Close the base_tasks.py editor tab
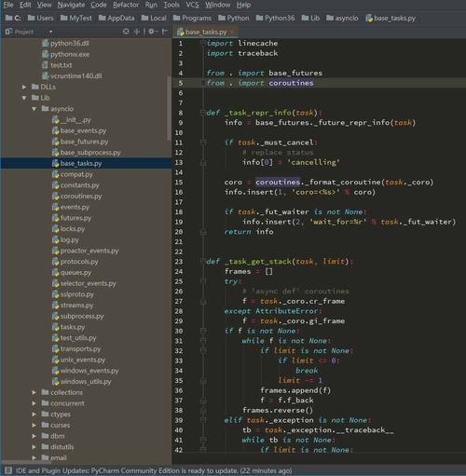466x476 pixels. coord(231,32)
